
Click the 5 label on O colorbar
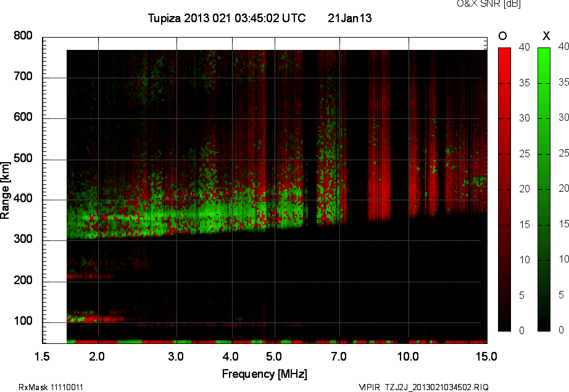click(521, 296)
